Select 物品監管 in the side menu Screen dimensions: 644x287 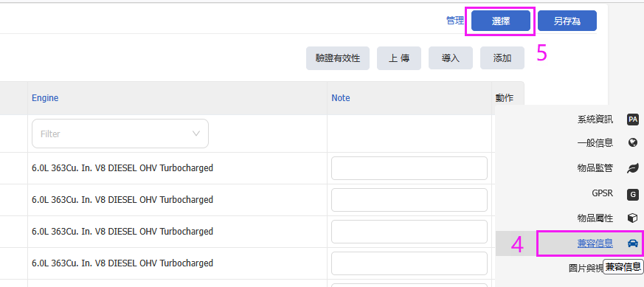[595, 168]
